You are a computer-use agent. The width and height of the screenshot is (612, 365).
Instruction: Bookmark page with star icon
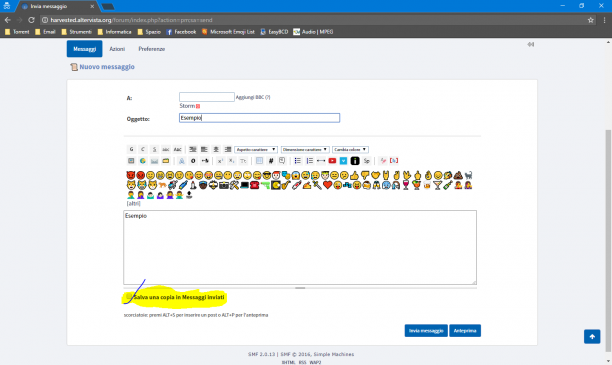591,20
